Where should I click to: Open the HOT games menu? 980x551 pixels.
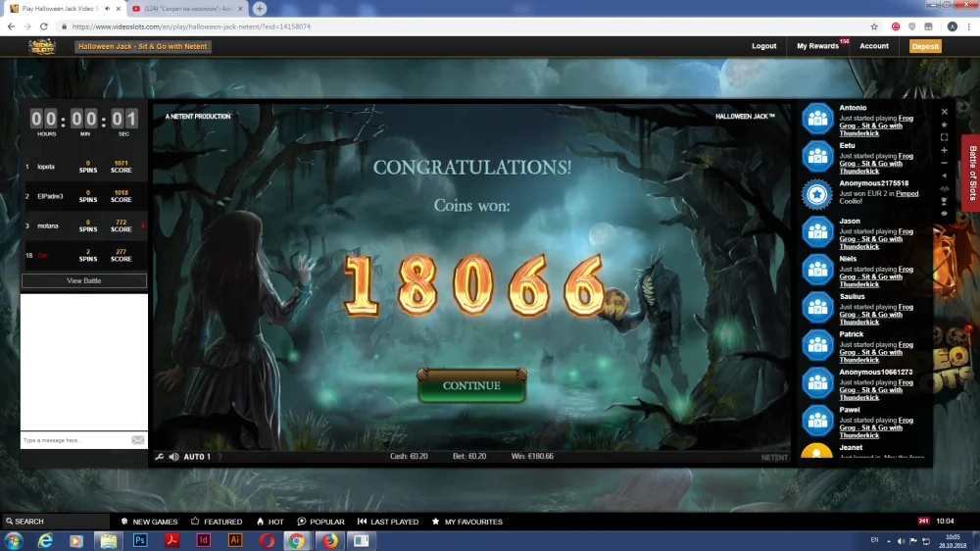pyautogui.click(x=270, y=522)
